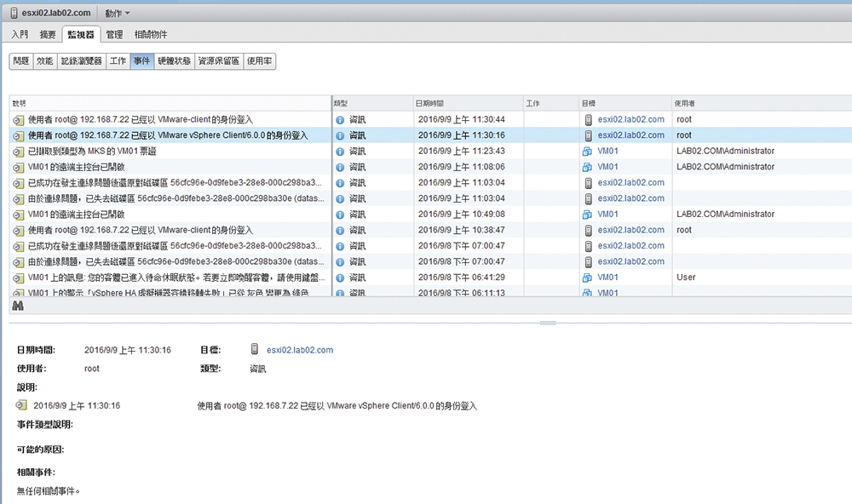
Task: Click the 'User' cell in the 06:41:29 row
Action: pos(686,278)
